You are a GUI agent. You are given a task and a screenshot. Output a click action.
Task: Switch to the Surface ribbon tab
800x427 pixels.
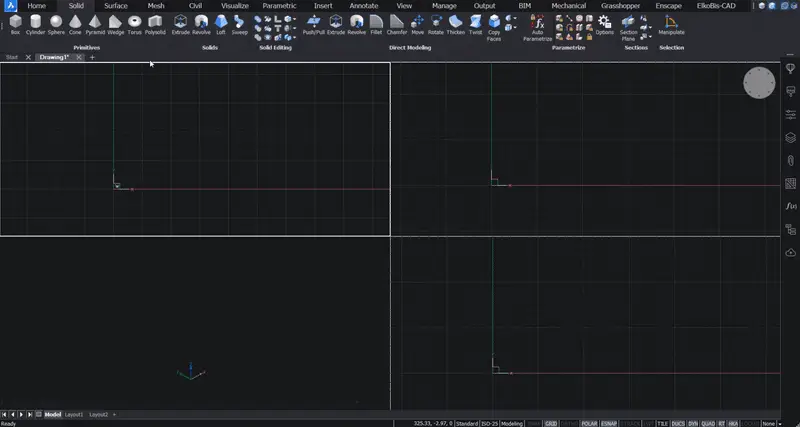click(116, 6)
